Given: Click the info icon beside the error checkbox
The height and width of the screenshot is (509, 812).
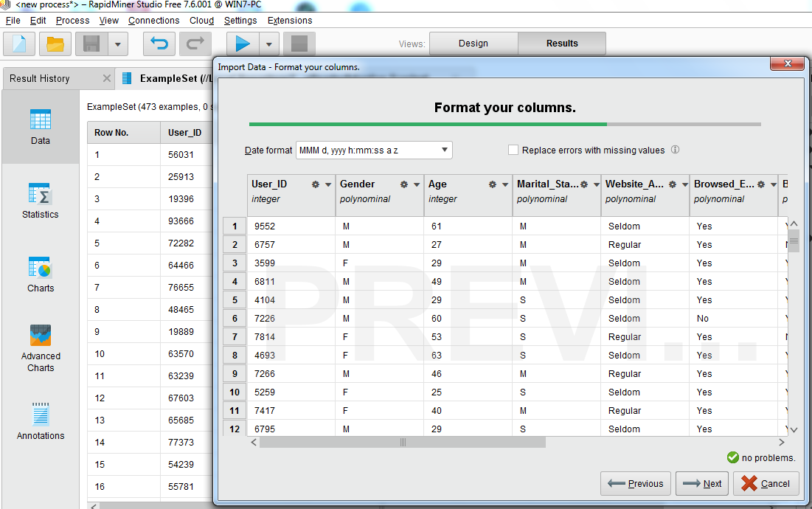Looking at the screenshot, I should coord(675,150).
